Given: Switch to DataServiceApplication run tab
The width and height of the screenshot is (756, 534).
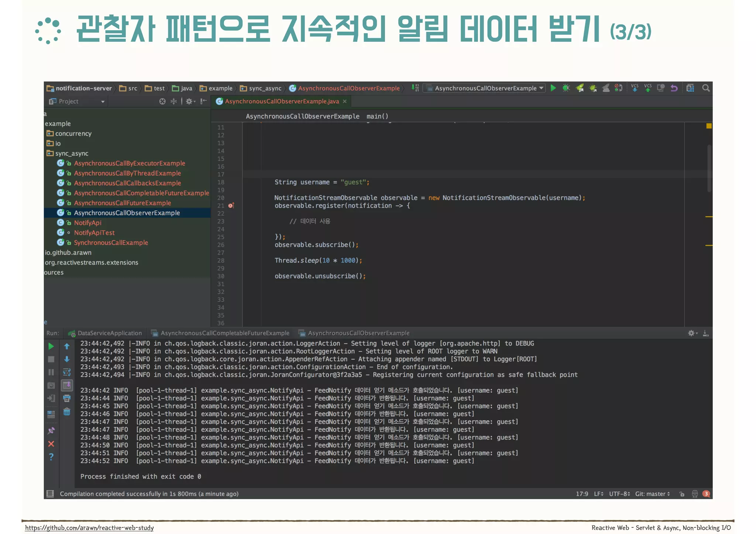Looking at the screenshot, I should pyautogui.click(x=109, y=333).
